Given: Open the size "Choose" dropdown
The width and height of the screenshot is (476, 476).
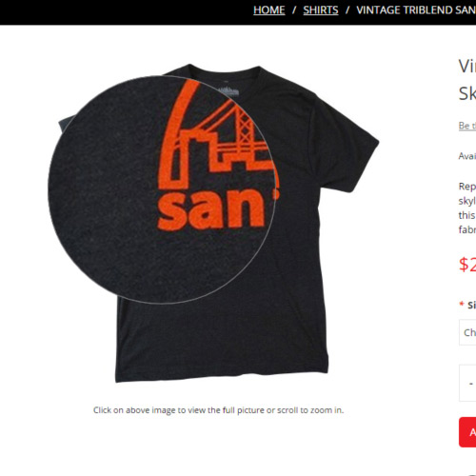Looking at the screenshot, I should click(467, 332).
